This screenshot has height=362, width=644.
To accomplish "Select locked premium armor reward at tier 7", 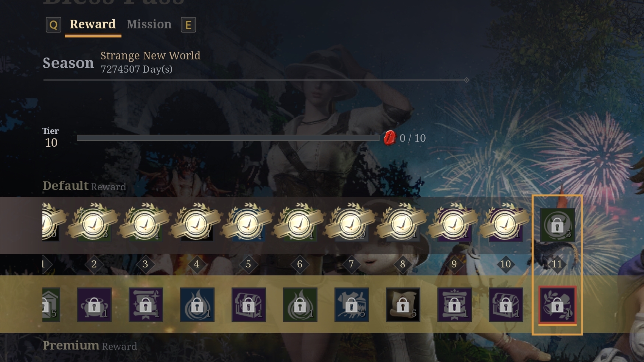I will coord(352,305).
